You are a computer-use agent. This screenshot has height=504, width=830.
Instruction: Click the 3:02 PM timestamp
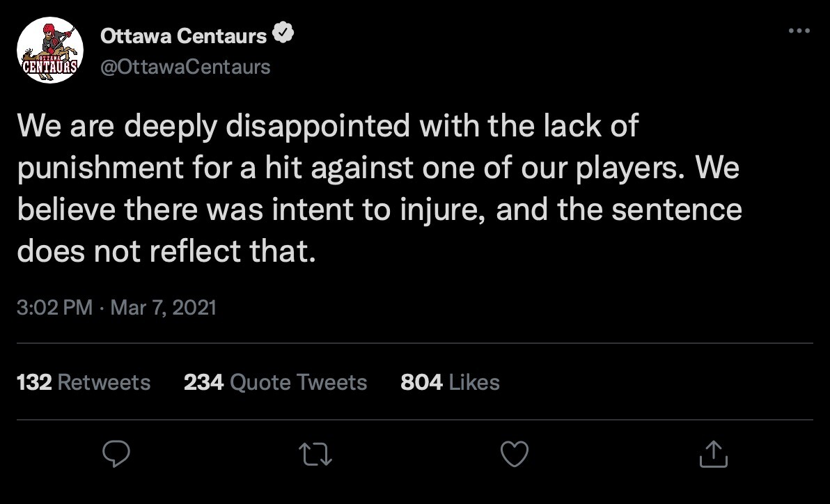click(x=54, y=308)
